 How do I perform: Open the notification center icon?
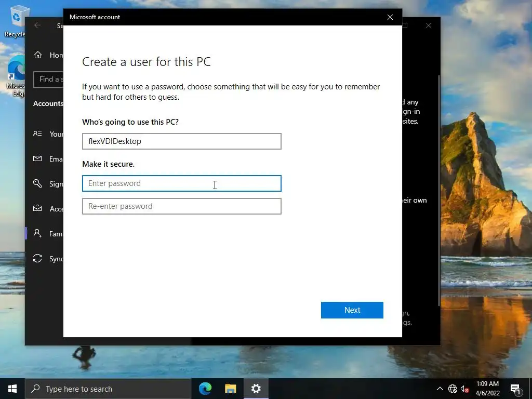point(515,389)
